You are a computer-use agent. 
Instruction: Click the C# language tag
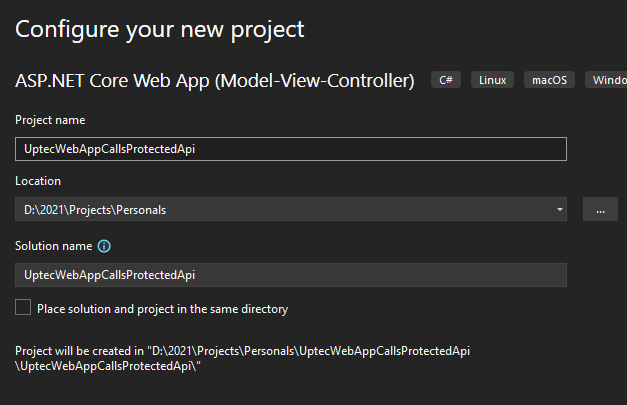446,80
